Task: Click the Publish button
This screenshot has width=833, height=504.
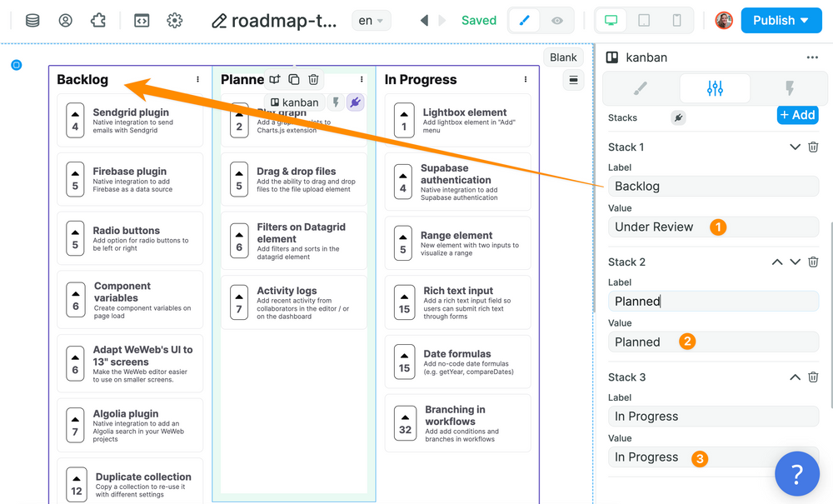Action: pos(781,21)
